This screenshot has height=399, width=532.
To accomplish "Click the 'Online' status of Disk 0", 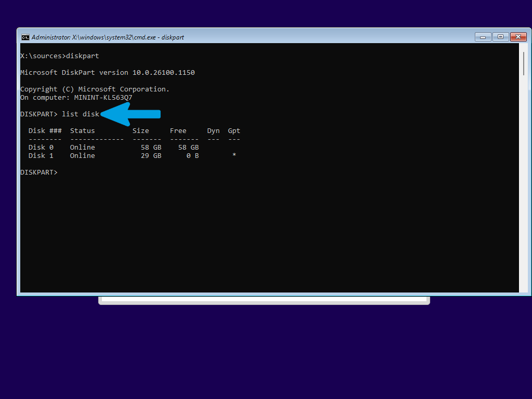I will (83, 148).
